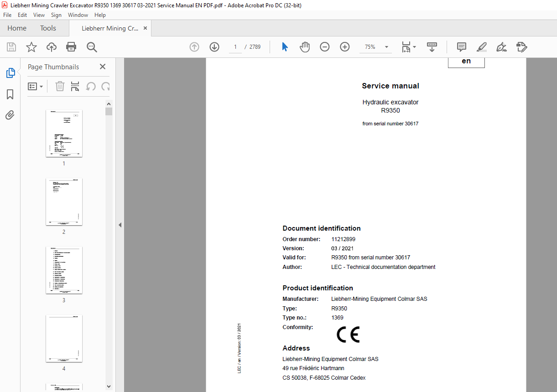
Task: Select the highlight text tool
Action: [482, 47]
